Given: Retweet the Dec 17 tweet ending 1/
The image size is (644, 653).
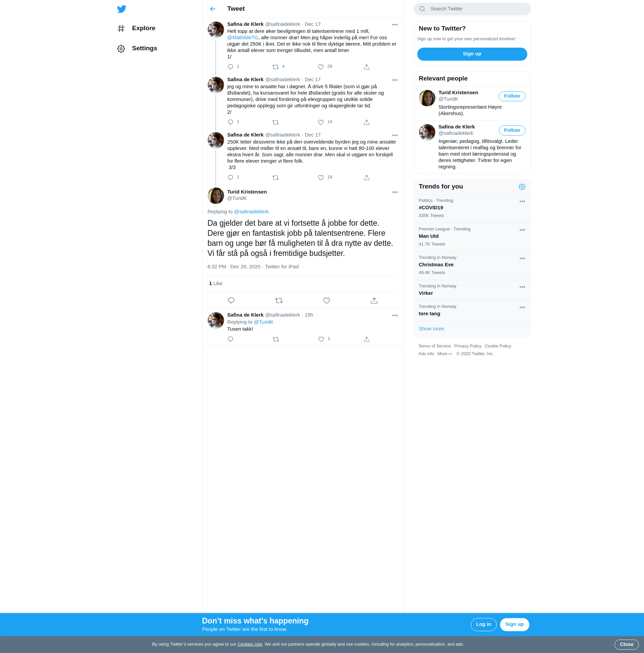Looking at the screenshot, I should click(x=275, y=67).
